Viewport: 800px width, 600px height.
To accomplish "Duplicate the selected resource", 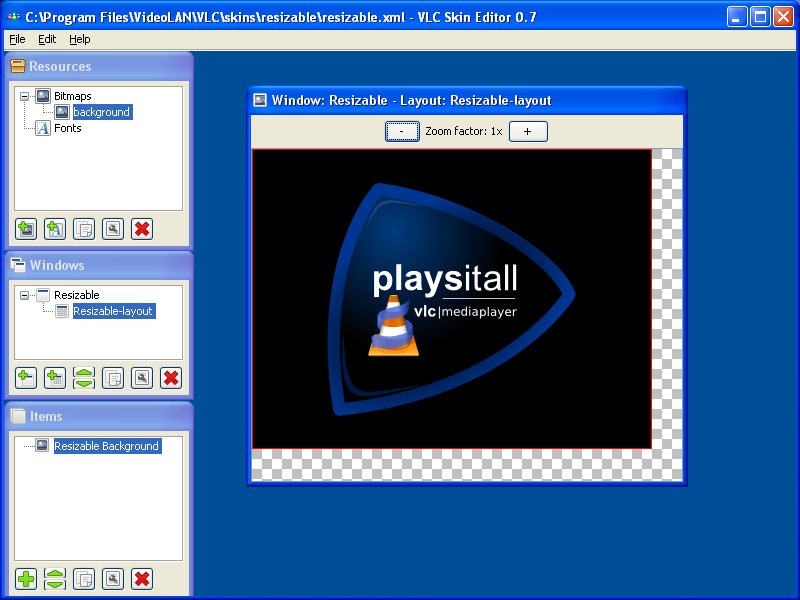I will (84, 229).
